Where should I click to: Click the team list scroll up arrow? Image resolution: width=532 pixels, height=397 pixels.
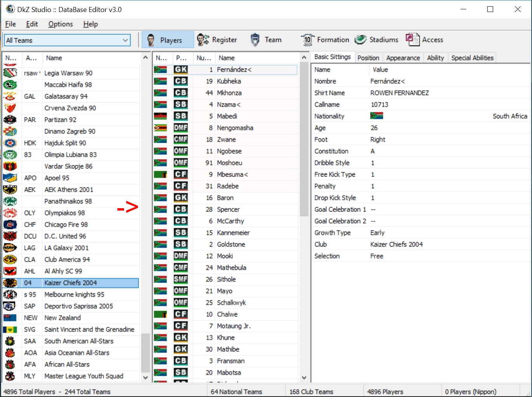coord(145,57)
